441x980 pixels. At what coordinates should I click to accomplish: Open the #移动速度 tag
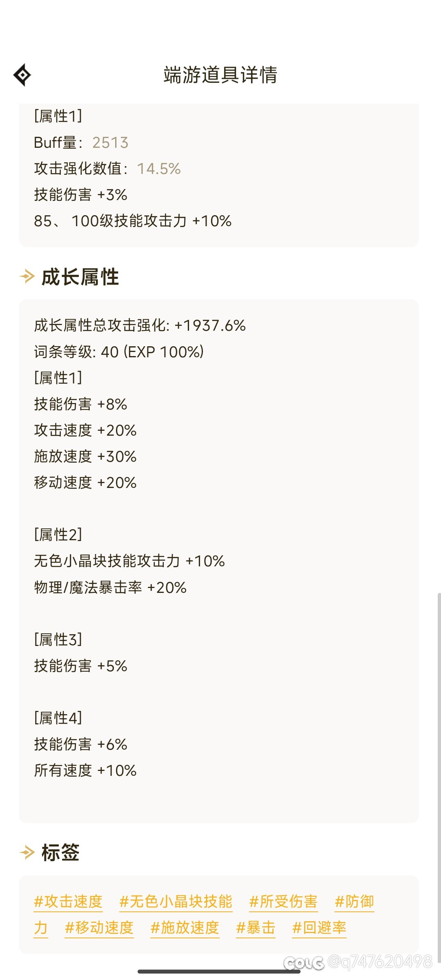click(99, 927)
